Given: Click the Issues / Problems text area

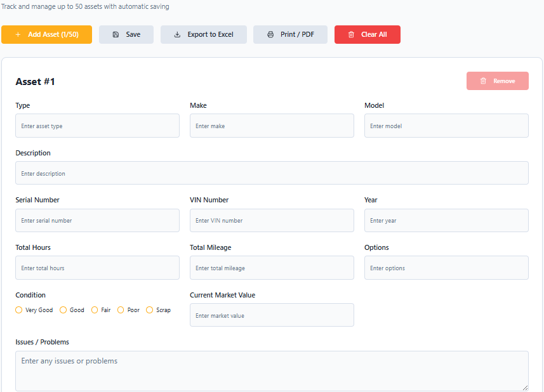Looking at the screenshot, I should [272, 371].
